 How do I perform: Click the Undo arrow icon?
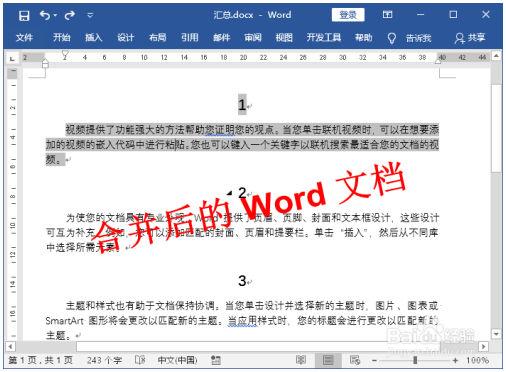click(45, 15)
